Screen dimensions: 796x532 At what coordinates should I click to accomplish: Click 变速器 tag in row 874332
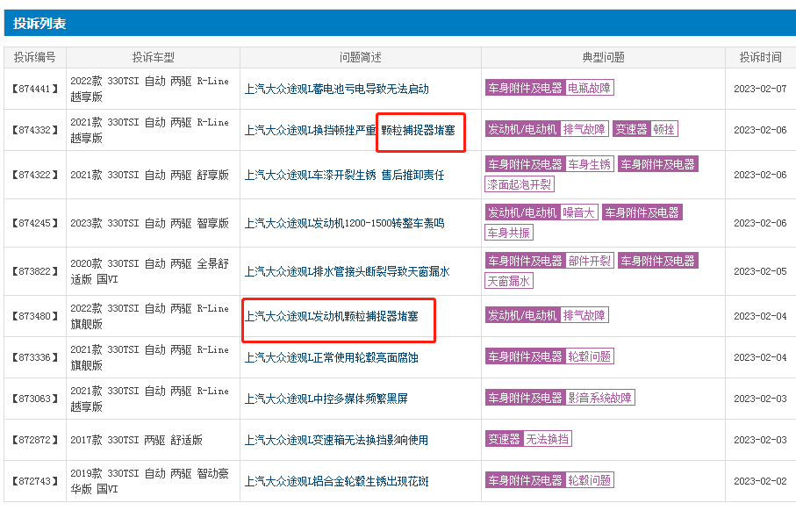tap(632, 129)
